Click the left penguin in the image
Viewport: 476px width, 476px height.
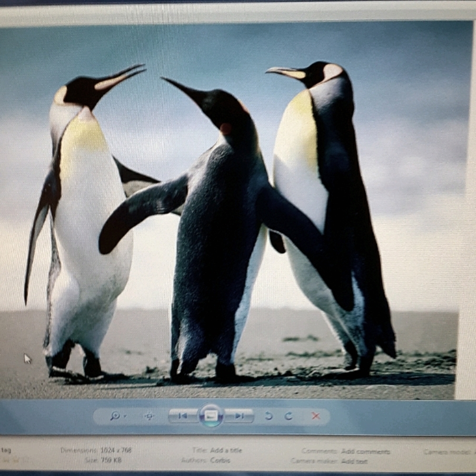coord(86,214)
